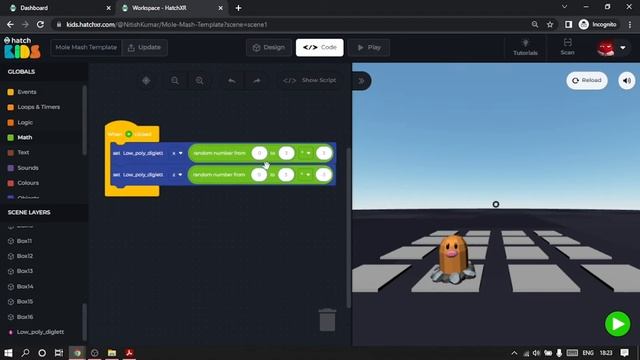640x360 pixels.
Task: Select the Workspace - HatchXR browser tab
Action: (x=172, y=8)
